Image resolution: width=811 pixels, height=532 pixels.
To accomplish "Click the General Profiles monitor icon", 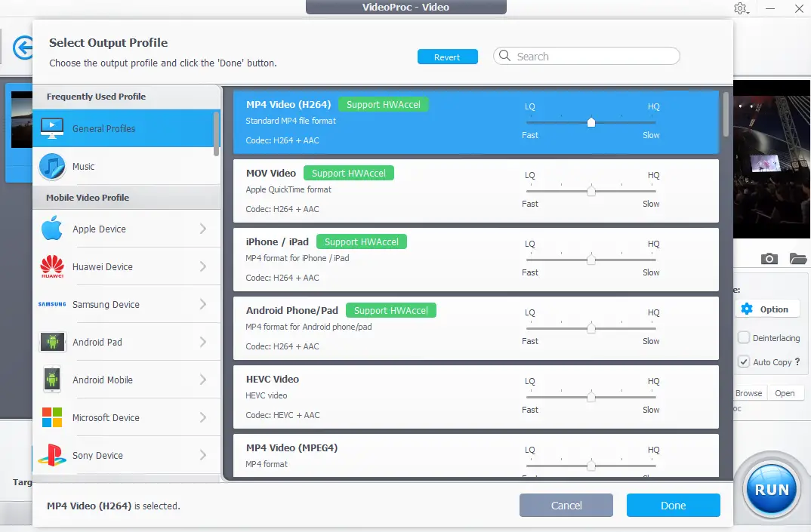I will (x=52, y=128).
